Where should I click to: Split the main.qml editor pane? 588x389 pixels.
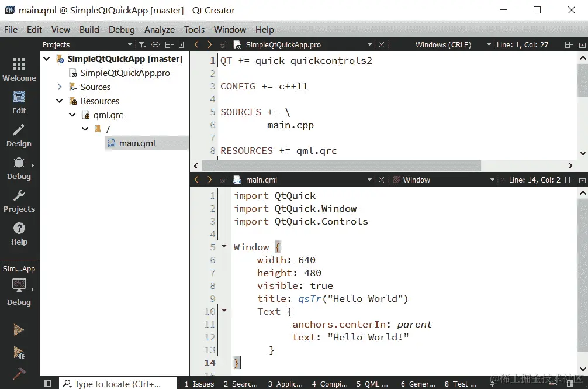pos(569,180)
